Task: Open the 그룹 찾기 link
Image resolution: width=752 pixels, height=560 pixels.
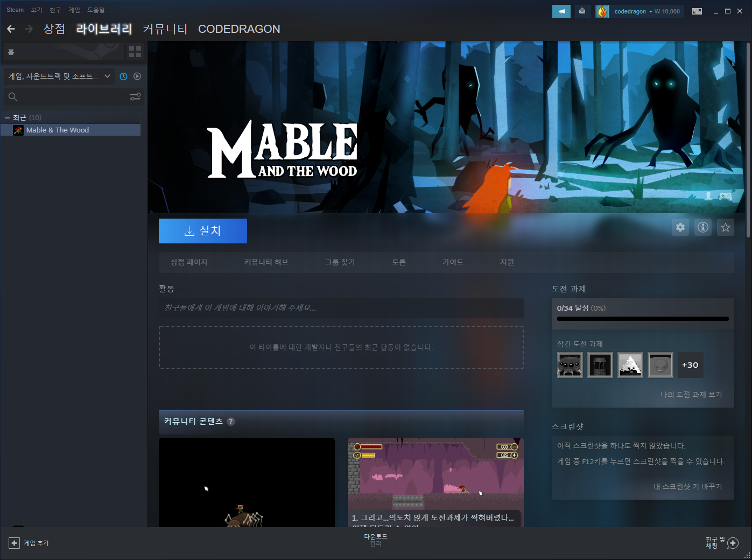Action: click(340, 262)
